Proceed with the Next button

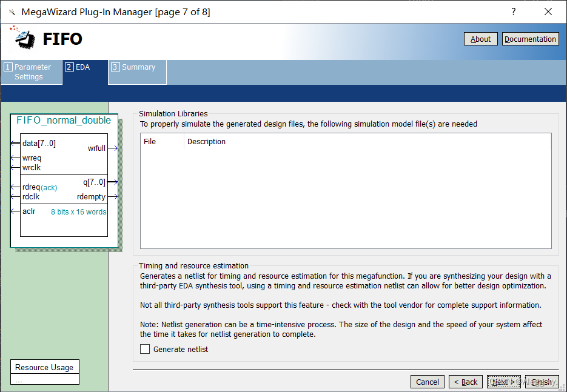pyautogui.click(x=504, y=382)
